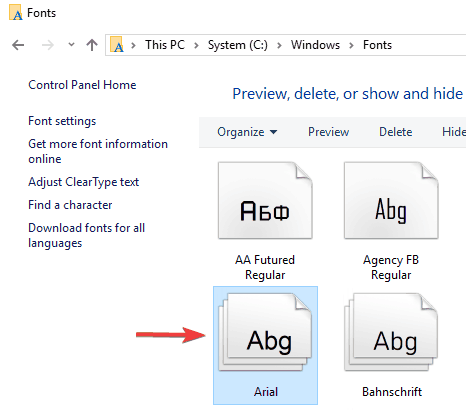466x410 pixels.
Task: Click the Fonts window title icon
Action: click(x=16, y=13)
